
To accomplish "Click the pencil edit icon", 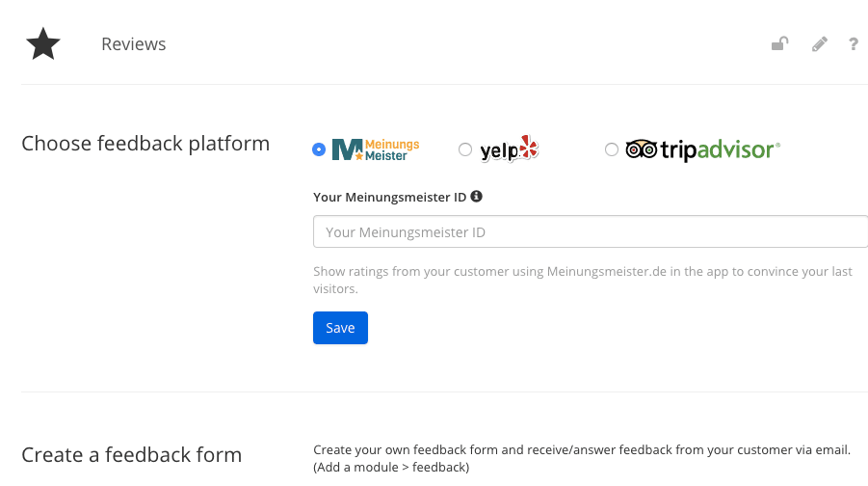I will [820, 43].
